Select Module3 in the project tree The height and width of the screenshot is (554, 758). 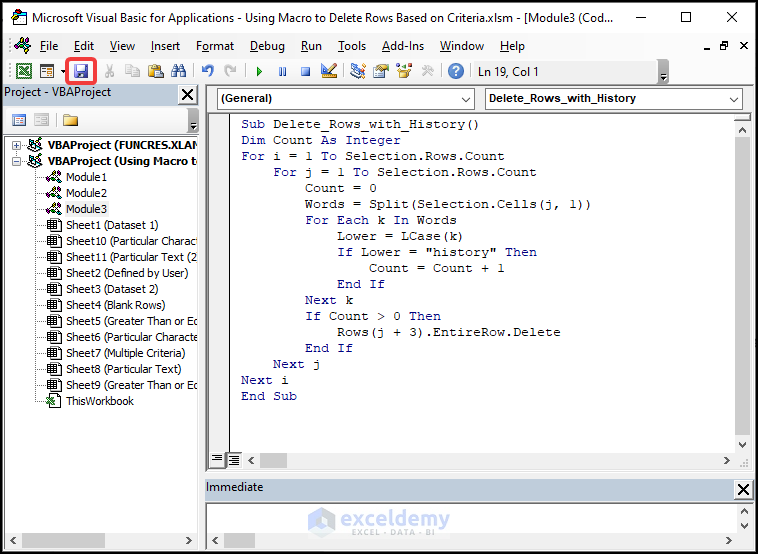87,209
